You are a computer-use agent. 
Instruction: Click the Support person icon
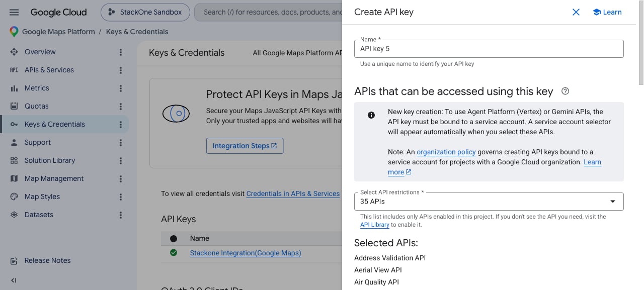click(14, 142)
